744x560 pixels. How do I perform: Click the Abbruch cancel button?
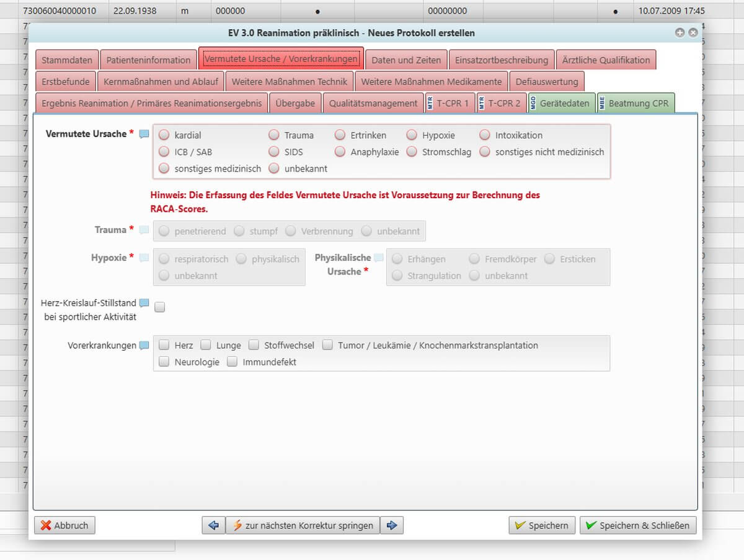pos(64,525)
